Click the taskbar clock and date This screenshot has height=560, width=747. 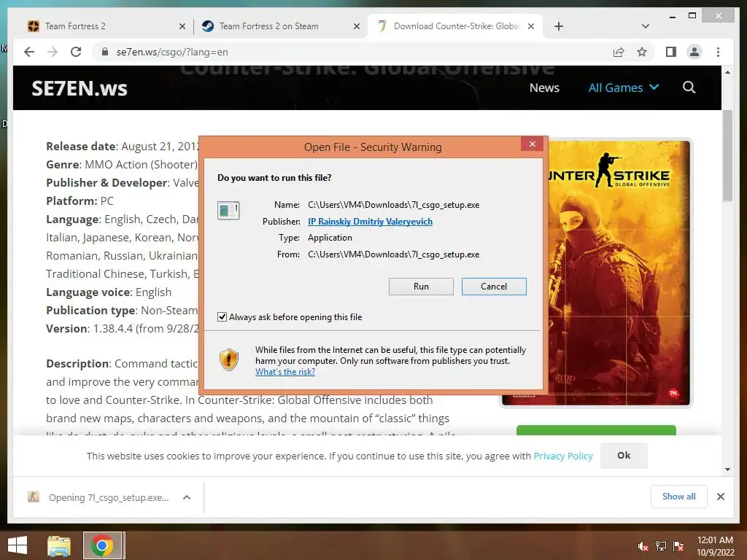click(715, 546)
